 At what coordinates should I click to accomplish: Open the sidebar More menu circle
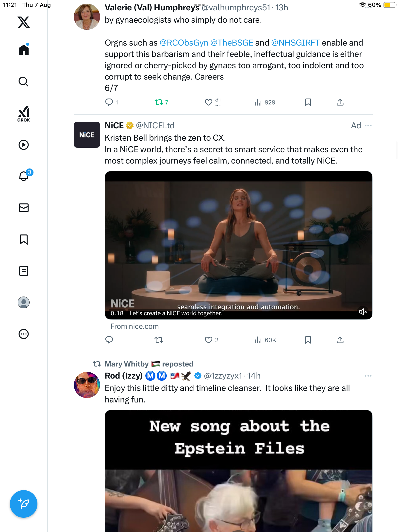[x=24, y=334]
